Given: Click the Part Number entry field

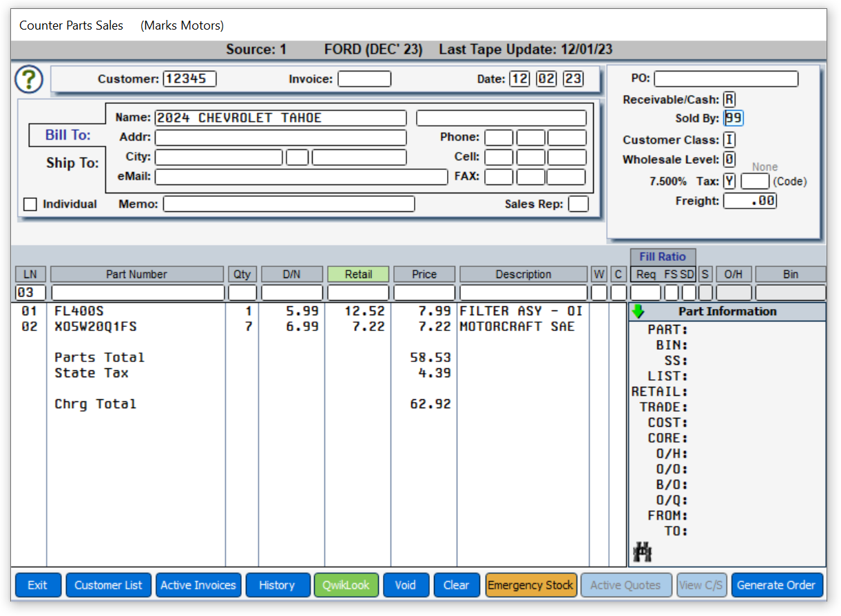Looking at the screenshot, I should click(x=138, y=293).
